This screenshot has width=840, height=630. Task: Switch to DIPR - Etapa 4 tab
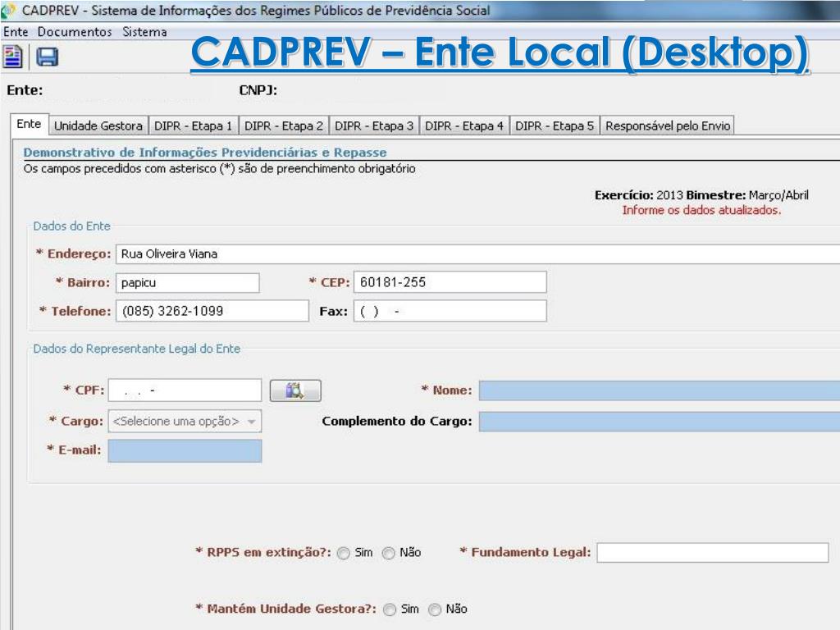pyautogui.click(x=464, y=126)
